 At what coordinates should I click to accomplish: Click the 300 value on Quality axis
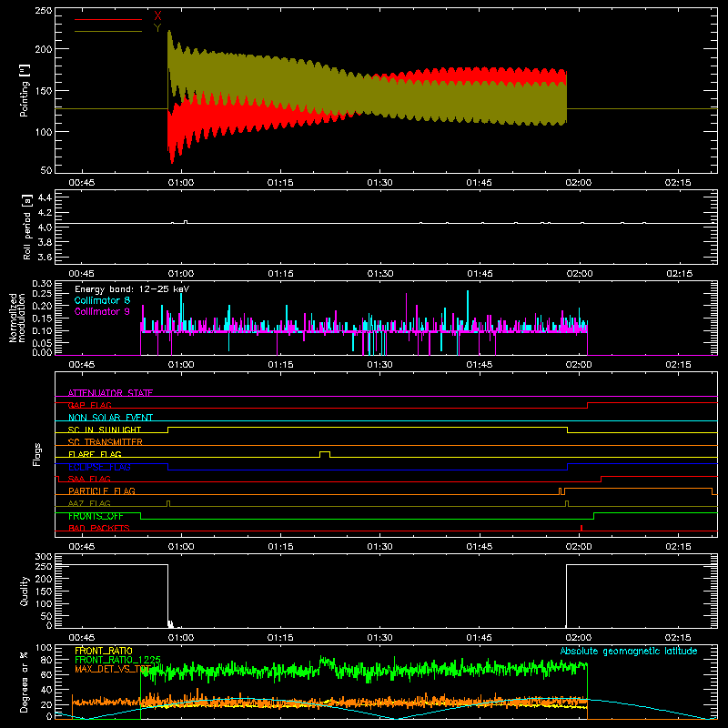click(x=44, y=557)
